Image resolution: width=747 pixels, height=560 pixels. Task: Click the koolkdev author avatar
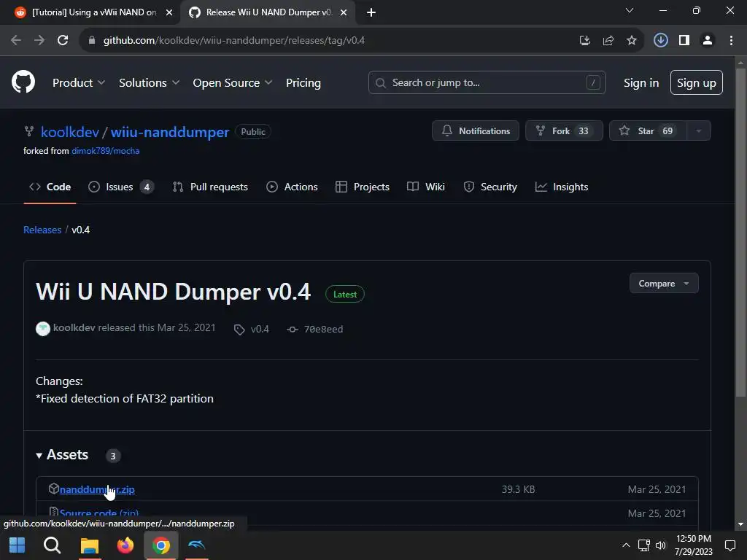pyautogui.click(x=43, y=329)
